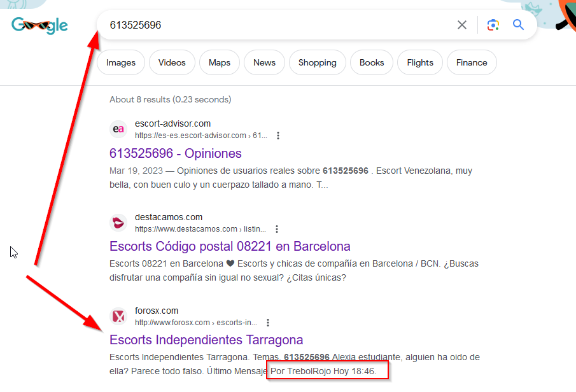Open more options for destacamos.com result
The height and width of the screenshot is (392, 576).
click(277, 229)
